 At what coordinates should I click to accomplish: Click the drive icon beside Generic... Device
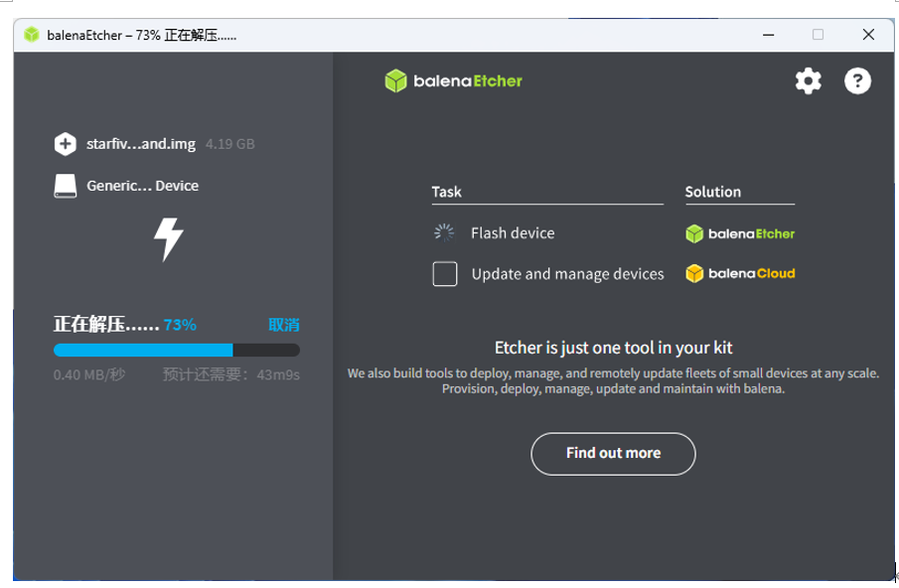click(65, 186)
